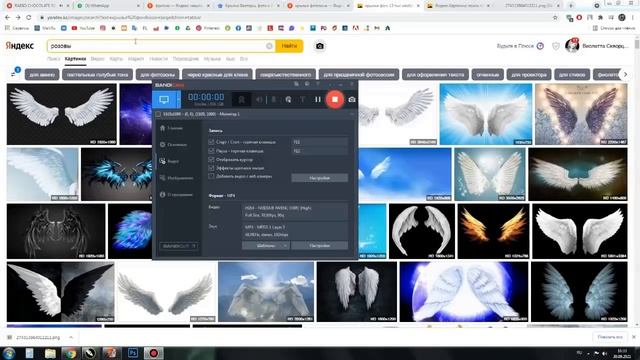Toggle Start/Stop hotkey checkbox
The height and width of the screenshot is (360, 640).
coord(211,142)
